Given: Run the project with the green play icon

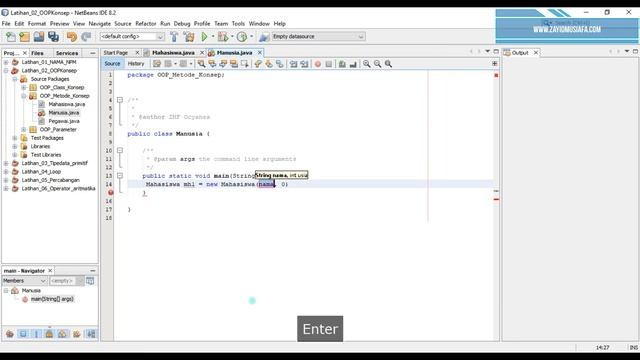Looking at the screenshot, I should tap(204, 37).
